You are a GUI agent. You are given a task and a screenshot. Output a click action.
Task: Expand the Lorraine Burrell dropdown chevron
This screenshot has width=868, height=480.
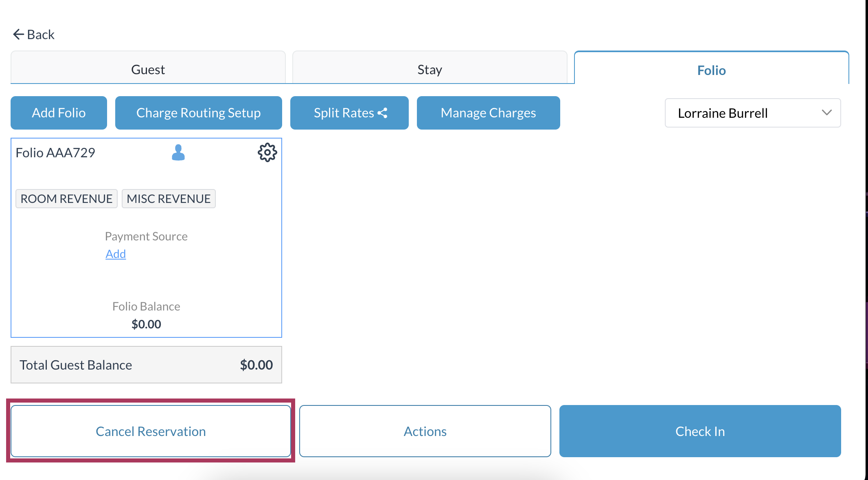click(826, 112)
